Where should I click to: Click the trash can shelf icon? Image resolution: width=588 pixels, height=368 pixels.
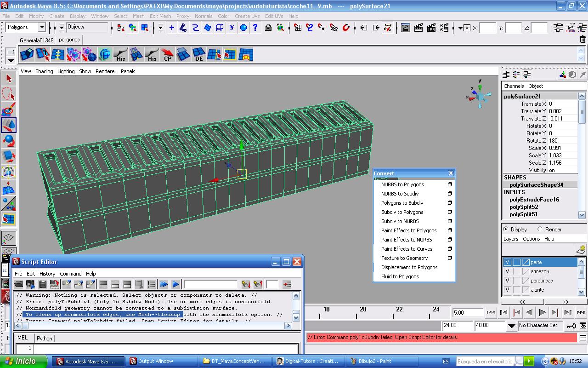coord(582,40)
